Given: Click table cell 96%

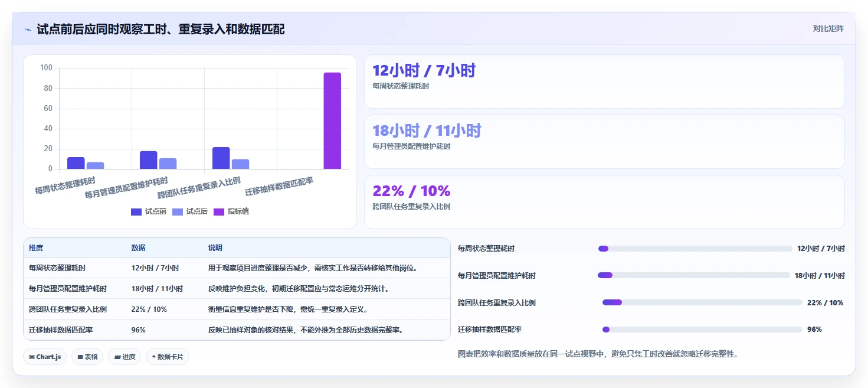Looking at the screenshot, I should pyautogui.click(x=139, y=330).
